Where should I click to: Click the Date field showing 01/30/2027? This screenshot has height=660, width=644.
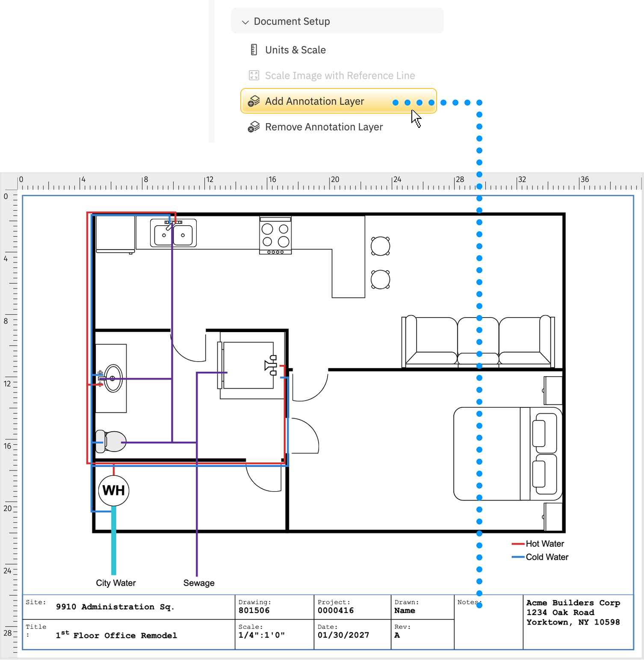click(344, 635)
